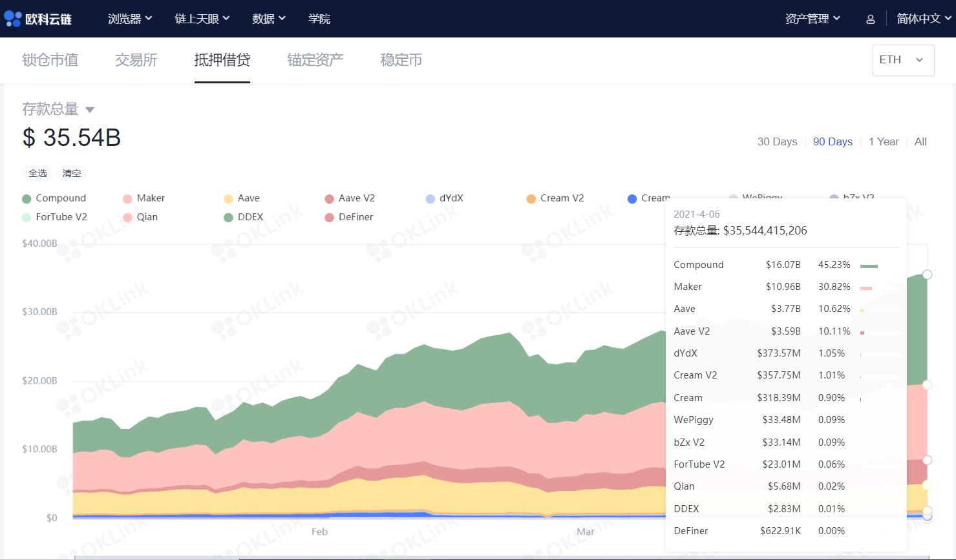Toggle Compound series in legend
The image size is (956, 560).
point(54,198)
